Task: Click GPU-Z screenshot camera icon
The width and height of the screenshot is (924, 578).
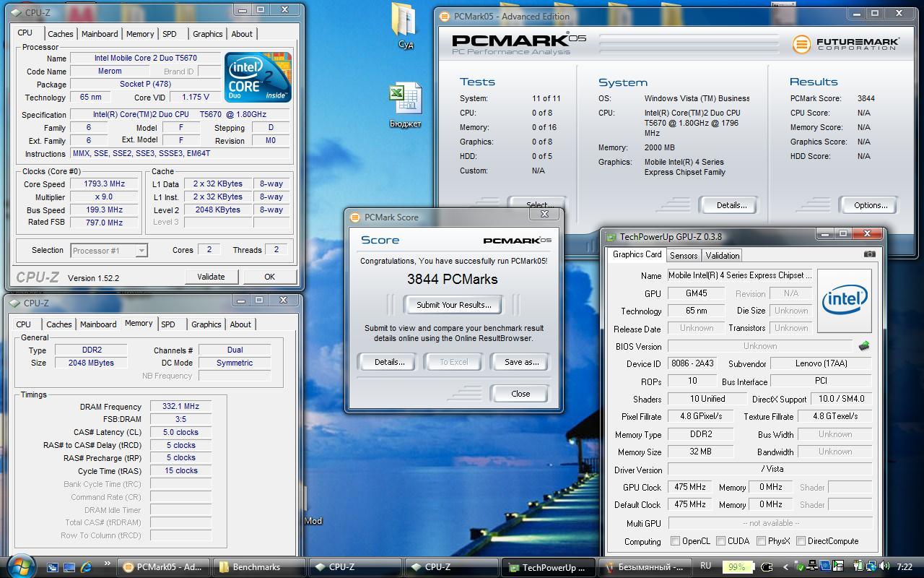Action: [x=869, y=254]
